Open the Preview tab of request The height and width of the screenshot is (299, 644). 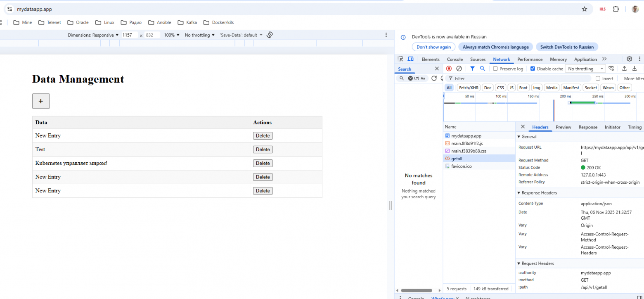563,127
